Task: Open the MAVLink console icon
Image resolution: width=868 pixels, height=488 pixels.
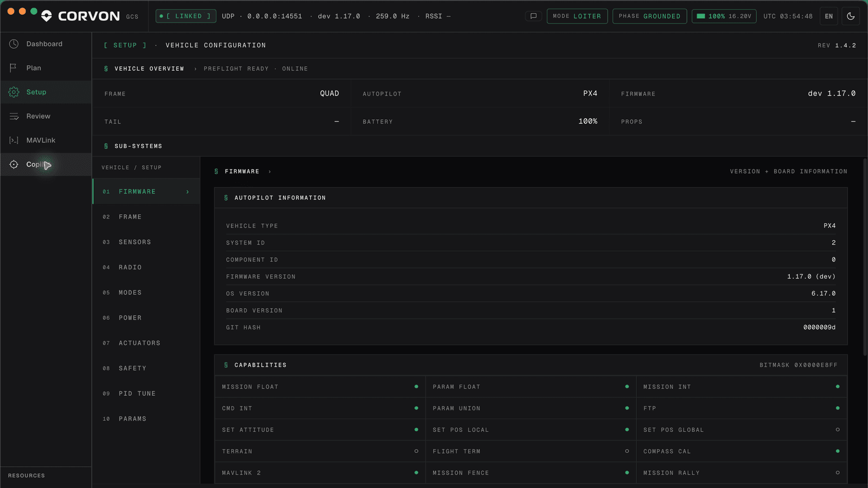Action: coord(14,140)
